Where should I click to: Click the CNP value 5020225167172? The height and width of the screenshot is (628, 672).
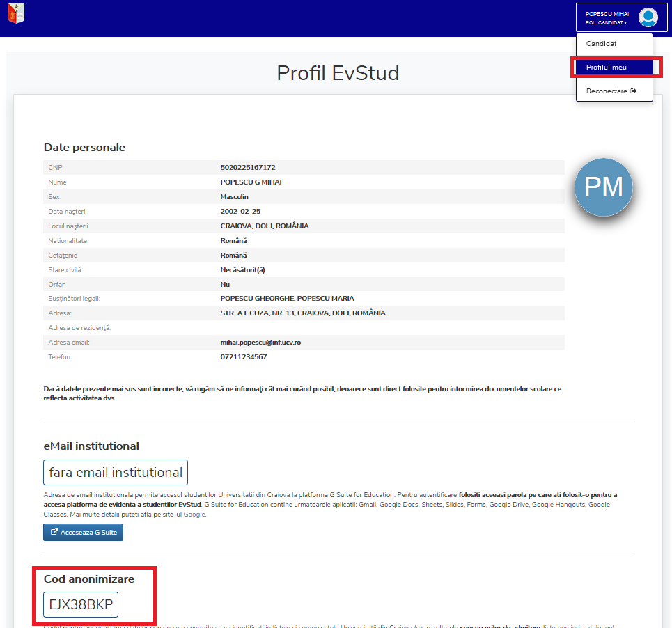(248, 168)
